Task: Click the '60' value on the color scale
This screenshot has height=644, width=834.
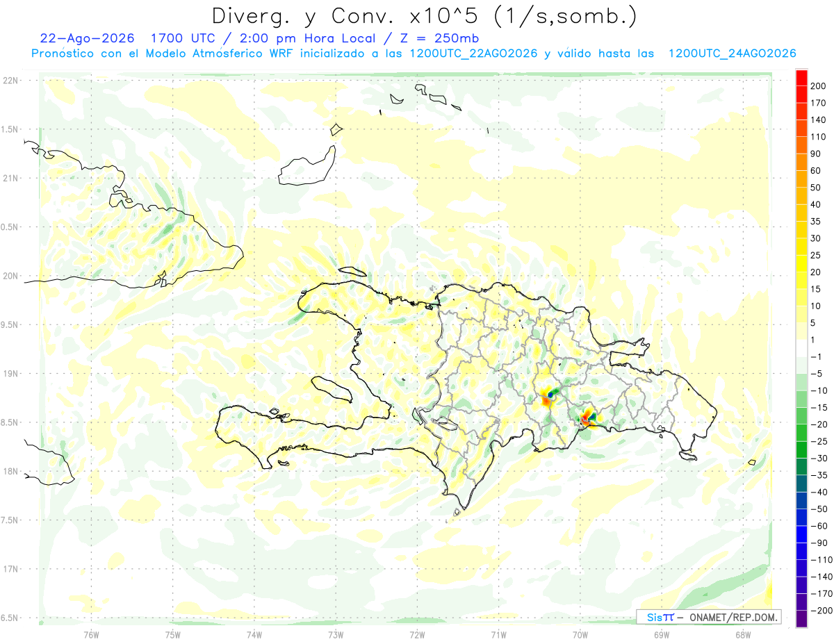Action: 817,171
